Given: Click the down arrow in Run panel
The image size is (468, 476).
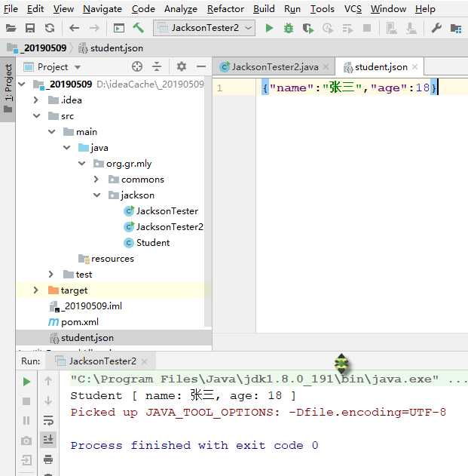Looking at the screenshot, I should pyautogui.click(x=48, y=401).
